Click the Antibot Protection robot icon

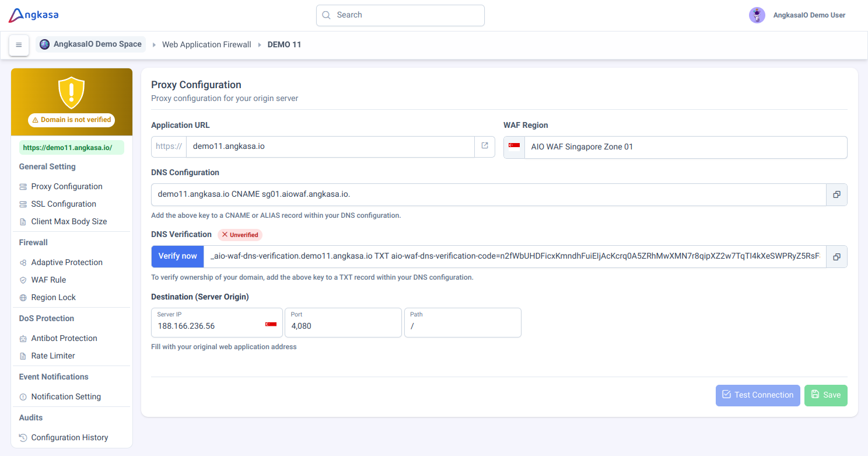click(23, 339)
